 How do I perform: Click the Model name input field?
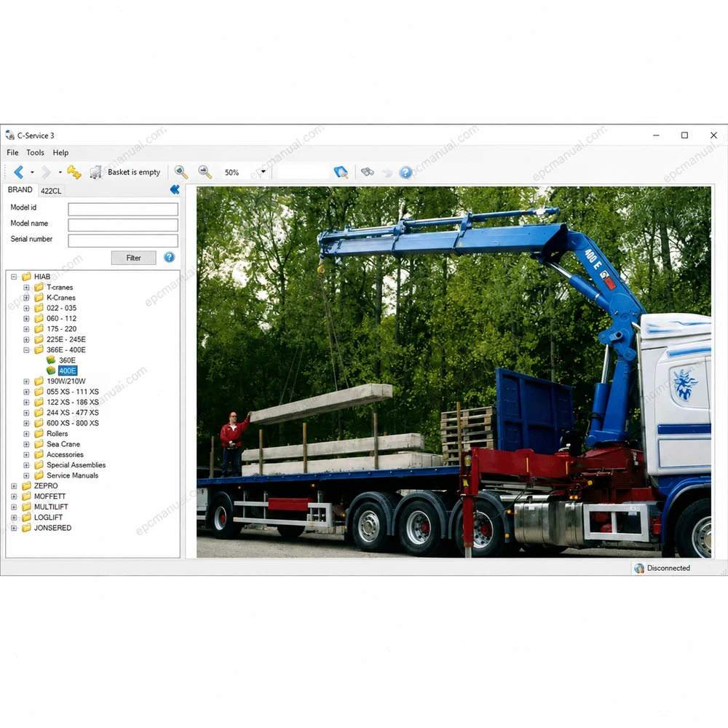(x=123, y=225)
